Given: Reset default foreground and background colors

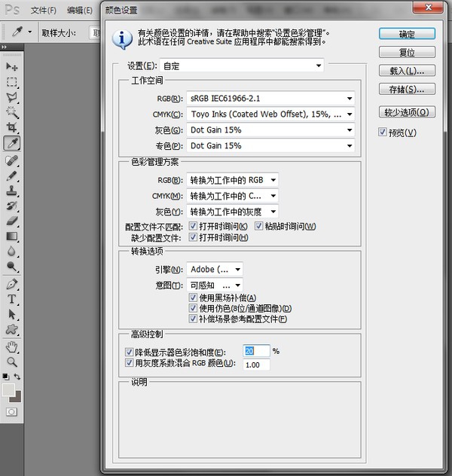Looking at the screenshot, I should tap(6, 377).
